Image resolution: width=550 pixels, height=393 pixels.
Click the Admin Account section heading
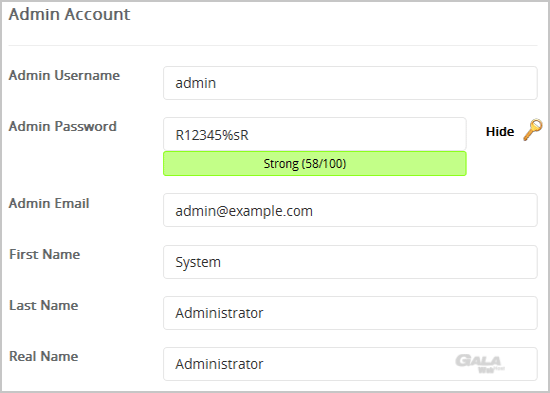(x=69, y=15)
